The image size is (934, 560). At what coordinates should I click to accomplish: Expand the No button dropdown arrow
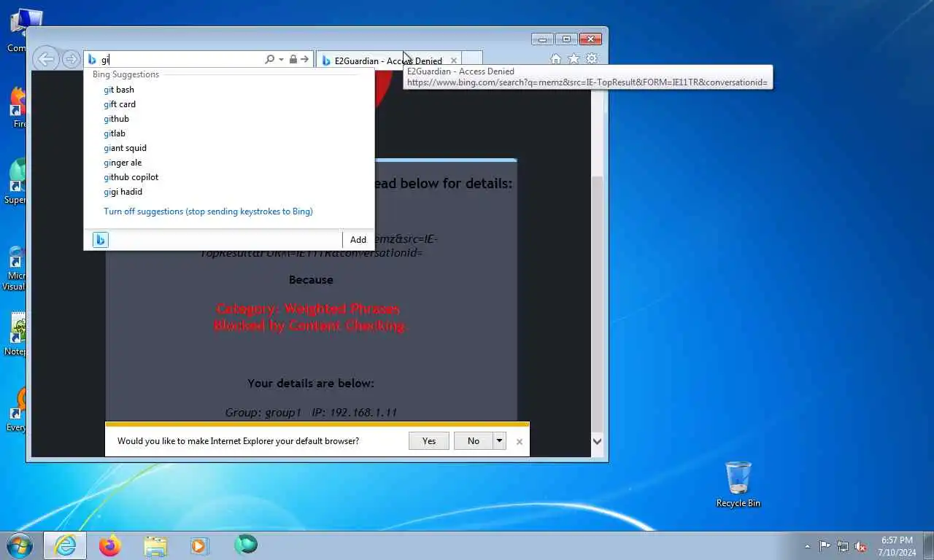[x=499, y=440]
